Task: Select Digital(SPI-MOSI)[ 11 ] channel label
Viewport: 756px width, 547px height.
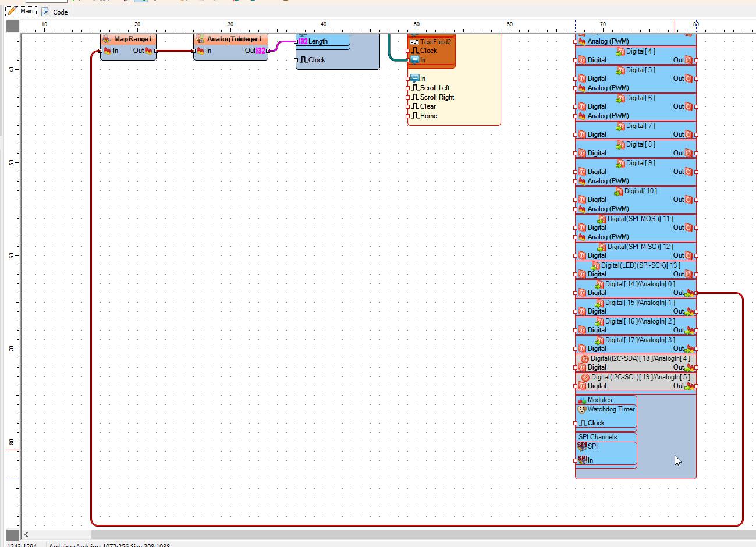Action: (x=640, y=219)
